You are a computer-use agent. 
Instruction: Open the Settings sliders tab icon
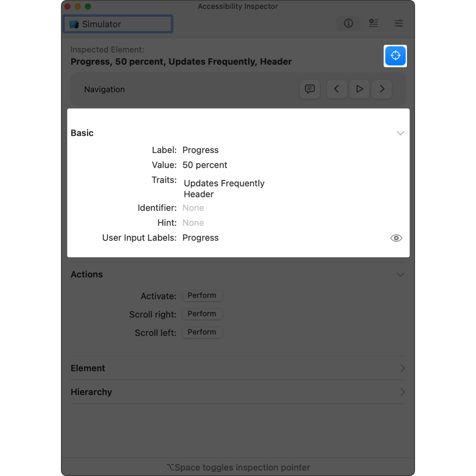(398, 24)
